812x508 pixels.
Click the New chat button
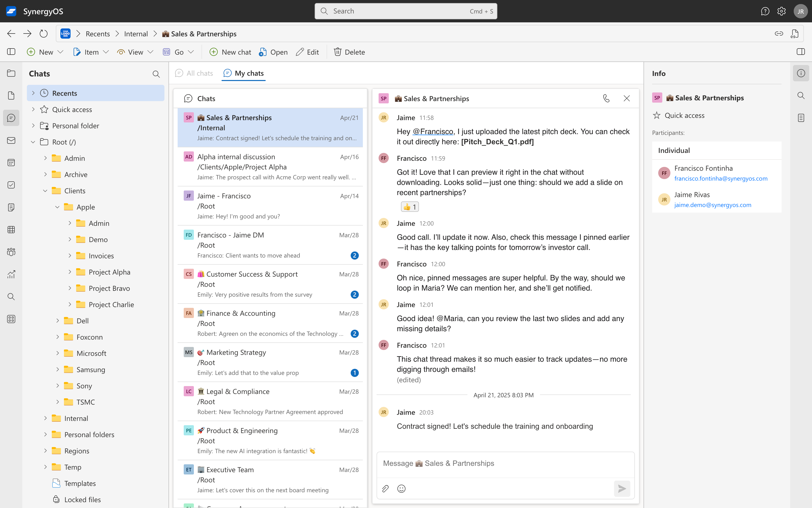click(230, 52)
